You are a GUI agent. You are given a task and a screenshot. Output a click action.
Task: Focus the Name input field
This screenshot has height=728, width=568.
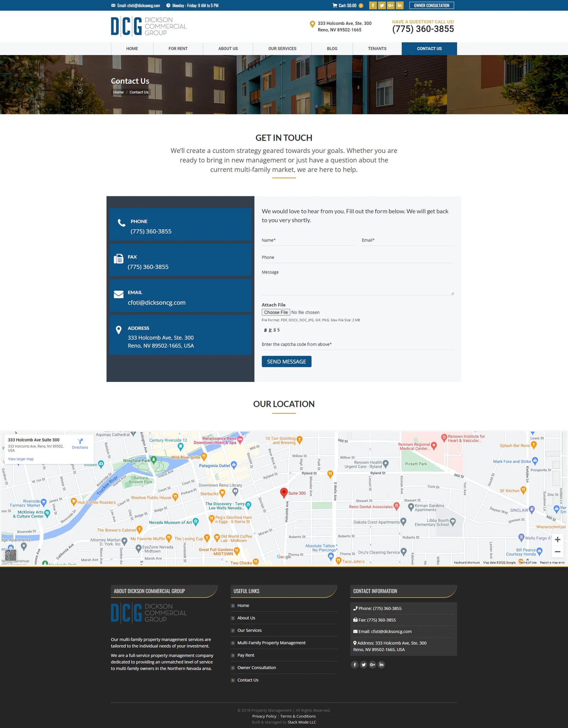(308, 240)
